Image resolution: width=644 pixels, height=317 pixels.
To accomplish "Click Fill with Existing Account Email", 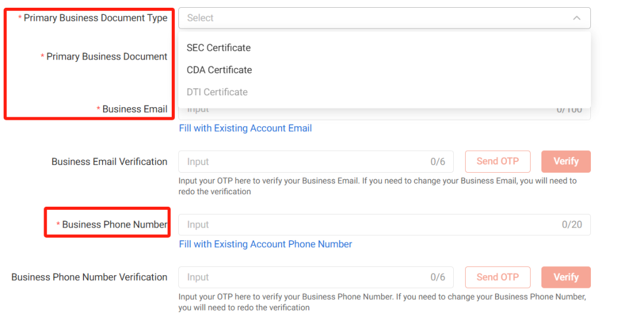I will pyautogui.click(x=245, y=128).
